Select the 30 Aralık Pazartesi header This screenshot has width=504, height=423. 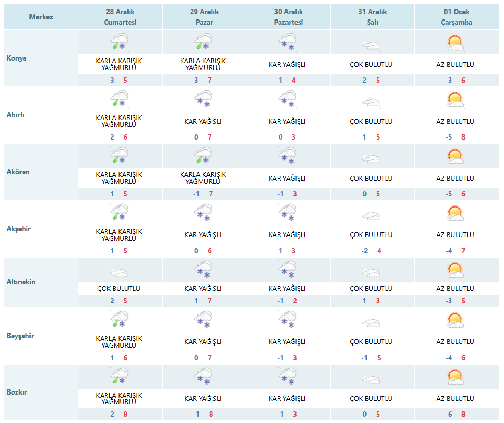[x=288, y=17]
